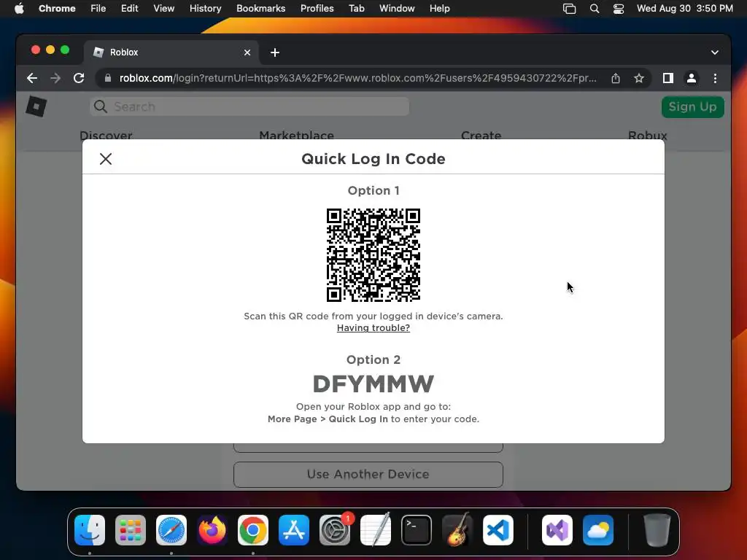This screenshot has width=747, height=560.
Task: Click the Use Another Device button
Action: tap(368, 474)
